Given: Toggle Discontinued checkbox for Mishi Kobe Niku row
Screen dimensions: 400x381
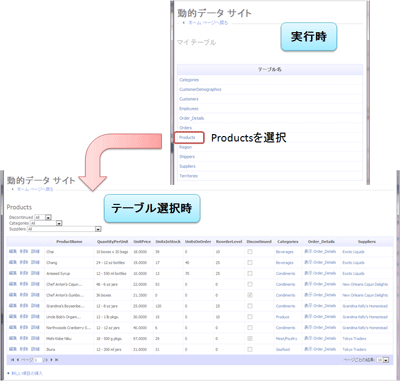Looking at the screenshot, I should (x=250, y=338).
